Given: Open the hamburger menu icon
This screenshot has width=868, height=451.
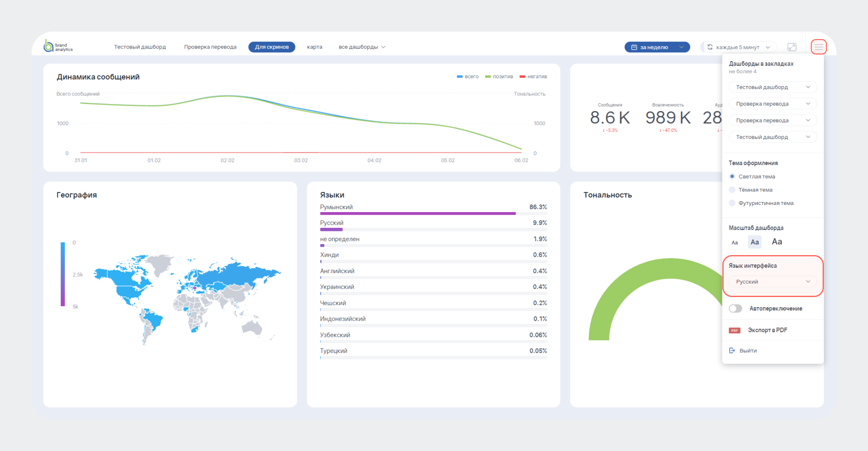Looking at the screenshot, I should click(x=818, y=47).
